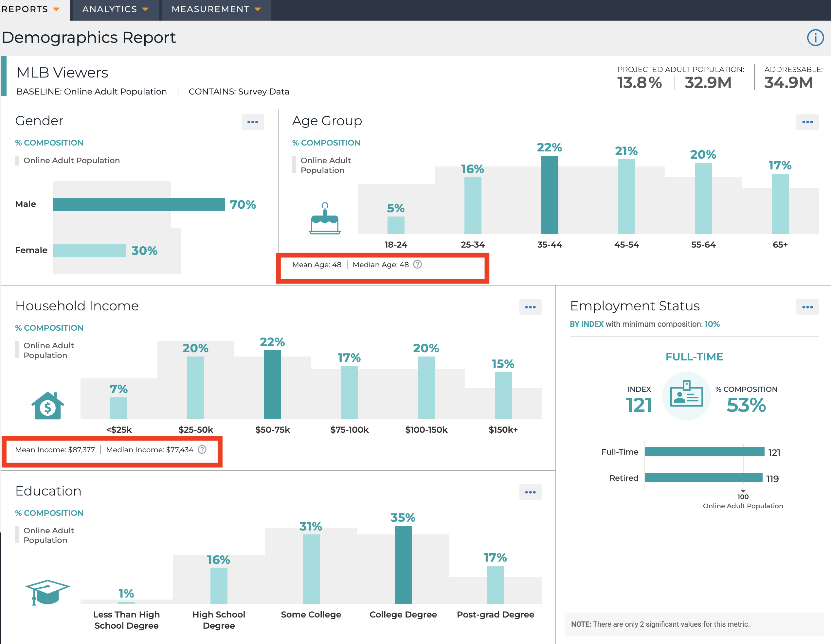Image resolution: width=831 pixels, height=644 pixels.
Task: Select the Some College education bar
Action: pos(311,569)
